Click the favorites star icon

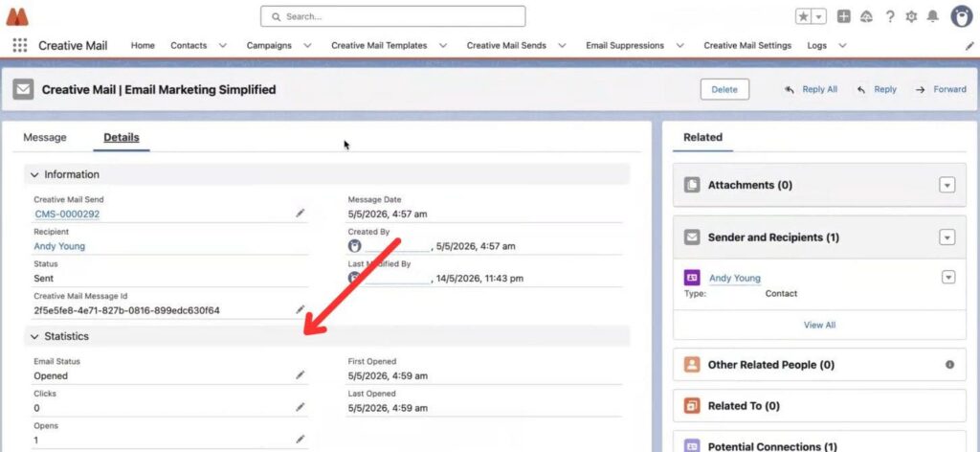coord(803,17)
